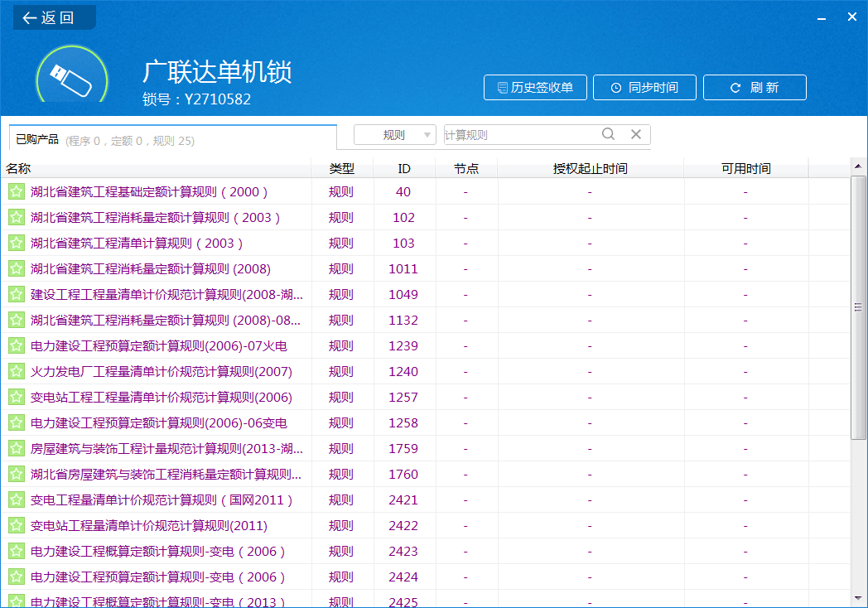Image resolution: width=868 pixels, height=608 pixels.
Task: Click the star icon in the ID 1760 row
Action: click(x=16, y=474)
